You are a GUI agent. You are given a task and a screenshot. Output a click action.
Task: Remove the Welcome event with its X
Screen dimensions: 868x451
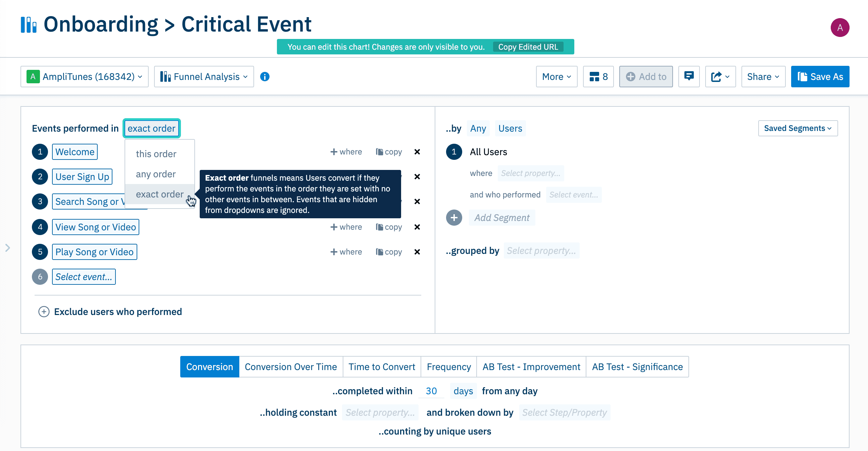coord(417,152)
